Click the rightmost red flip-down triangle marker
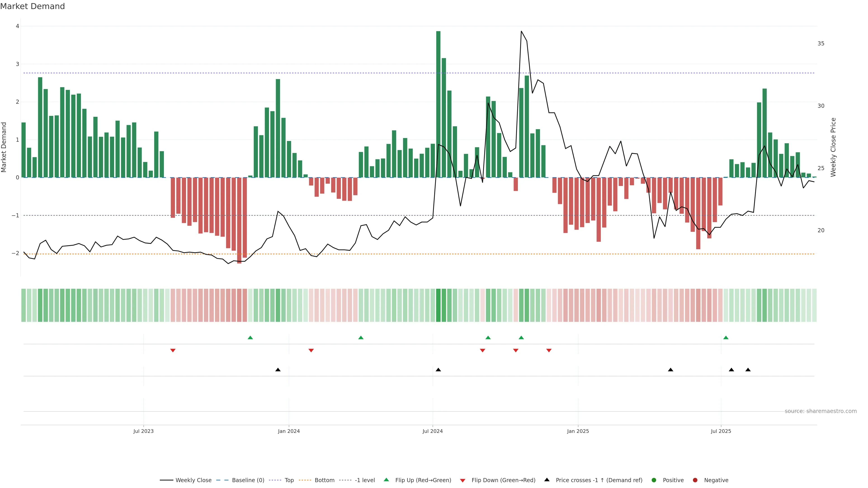This screenshot has width=868, height=488. tap(549, 351)
